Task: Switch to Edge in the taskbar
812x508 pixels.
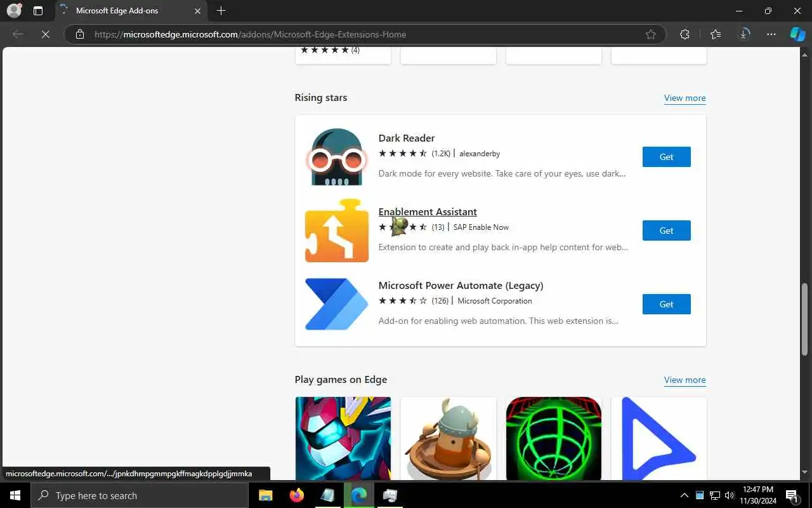Action: click(x=359, y=495)
